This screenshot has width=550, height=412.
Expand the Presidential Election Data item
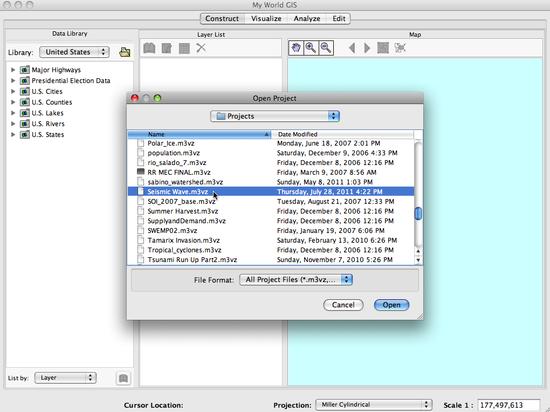pyautogui.click(x=13, y=81)
